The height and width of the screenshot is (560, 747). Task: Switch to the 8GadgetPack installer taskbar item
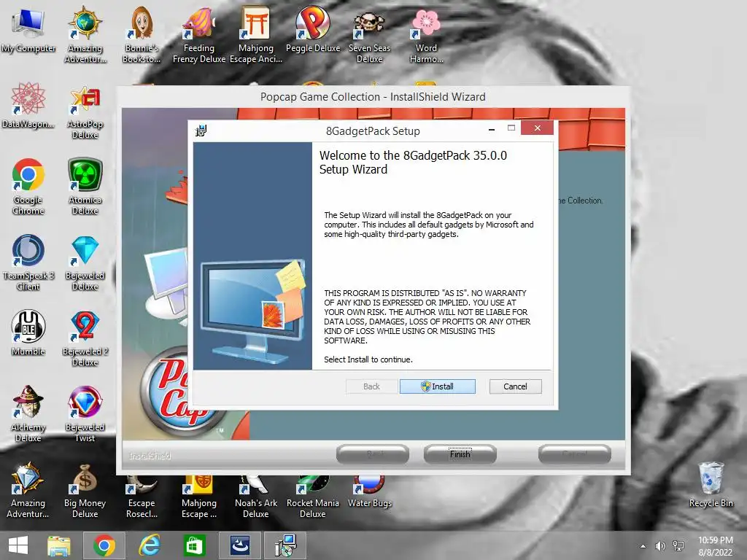tap(285, 545)
